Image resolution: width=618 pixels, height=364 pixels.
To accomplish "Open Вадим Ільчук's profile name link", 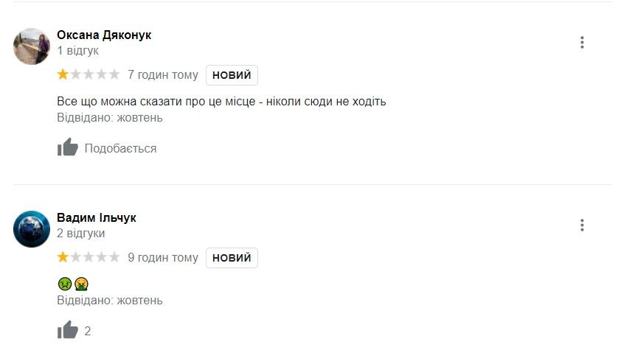I will [x=97, y=218].
